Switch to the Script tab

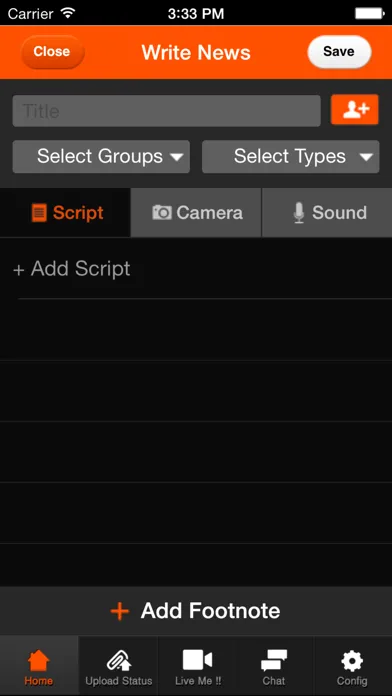(65, 213)
